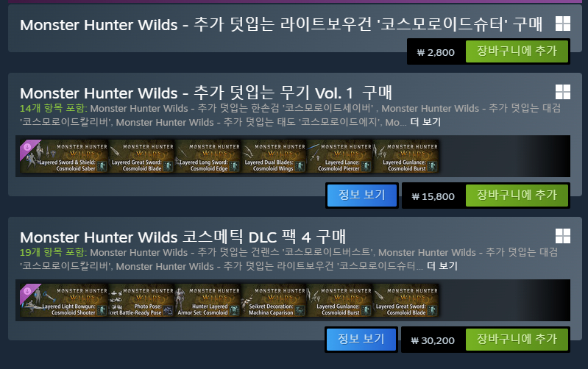Click purple DLC badge on Cosmoloid Saber thumbnail
Screen dimensions: 588x369
pos(29,148)
